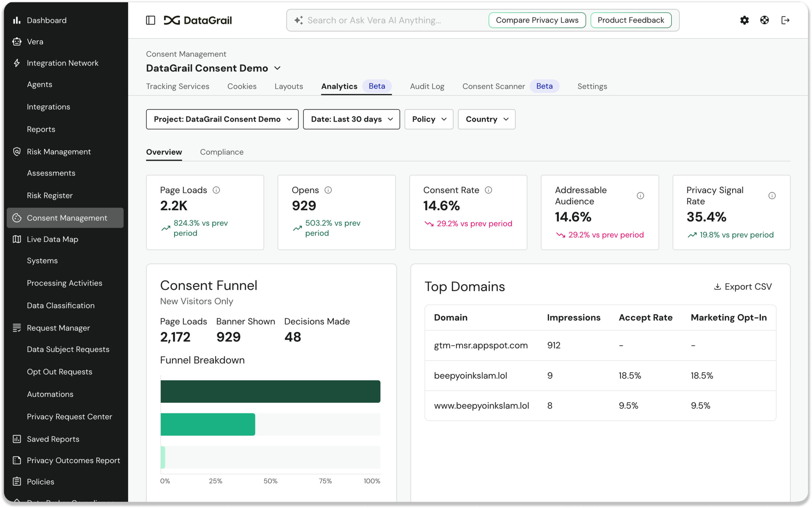Select the Overview sub-tab
Viewport: 812px width, 508px height.
point(164,152)
